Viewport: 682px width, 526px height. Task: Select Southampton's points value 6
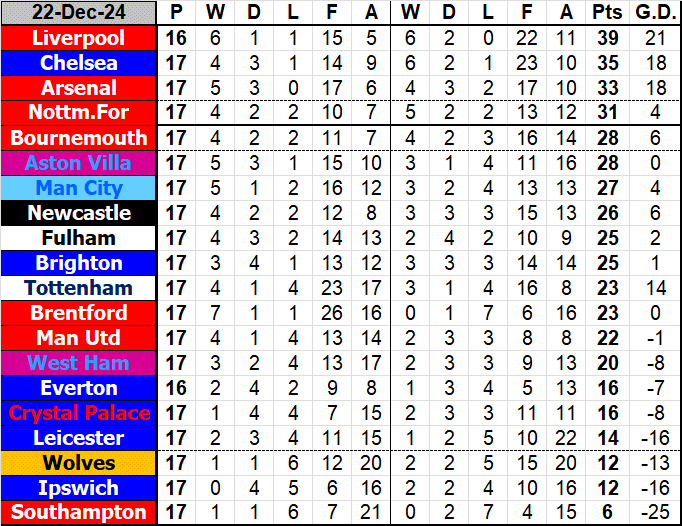pos(606,513)
